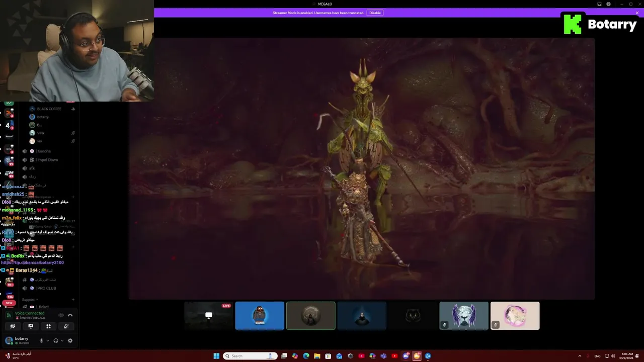Open the Windows Start menu
This screenshot has height=362, width=644.
[216, 356]
